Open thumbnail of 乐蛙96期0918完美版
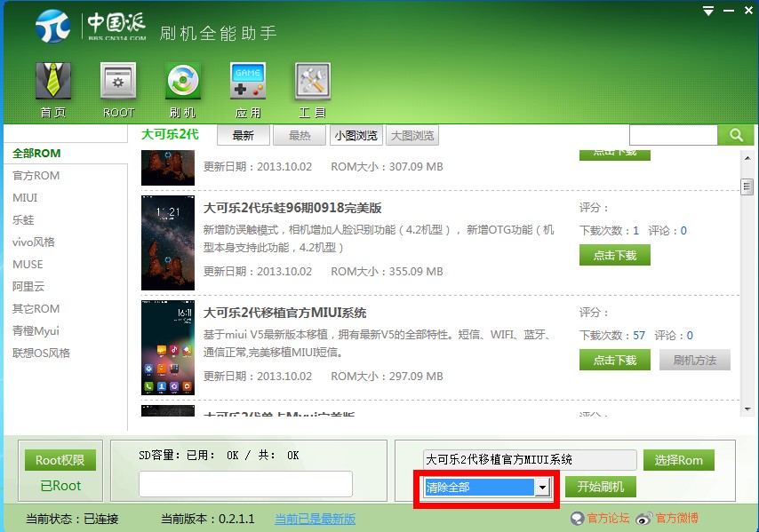 [168, 242]
